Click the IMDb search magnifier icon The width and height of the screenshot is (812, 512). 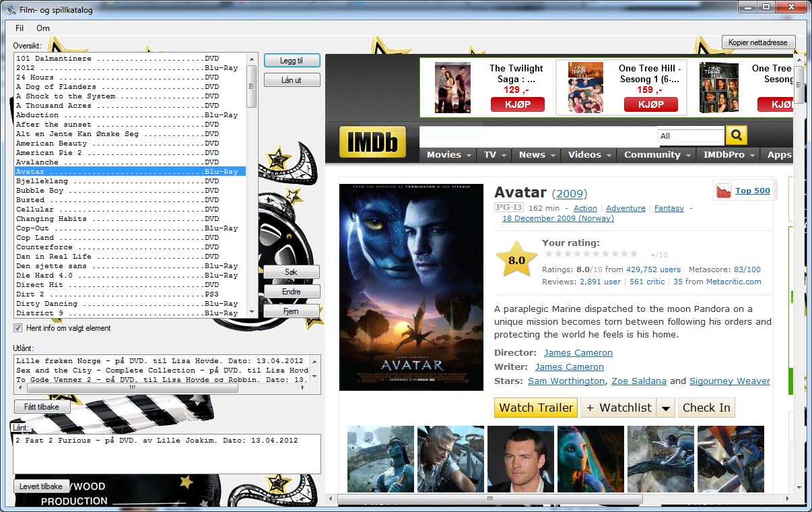pyautogui.click(x=736, y=135)
